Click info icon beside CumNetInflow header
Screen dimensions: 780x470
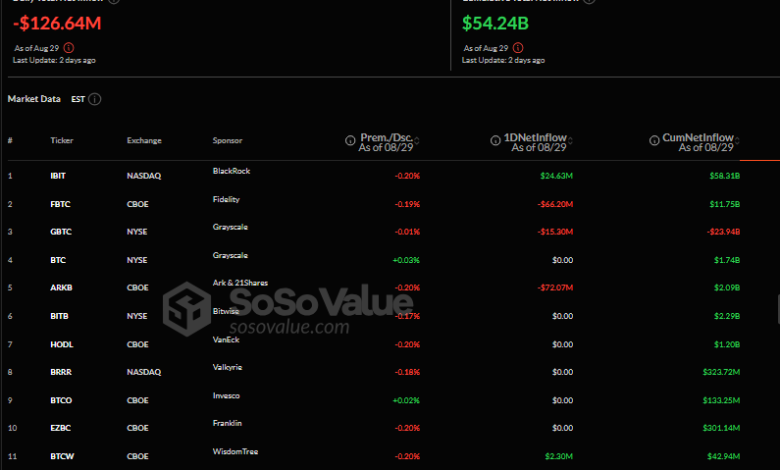(x=654, y=140)
